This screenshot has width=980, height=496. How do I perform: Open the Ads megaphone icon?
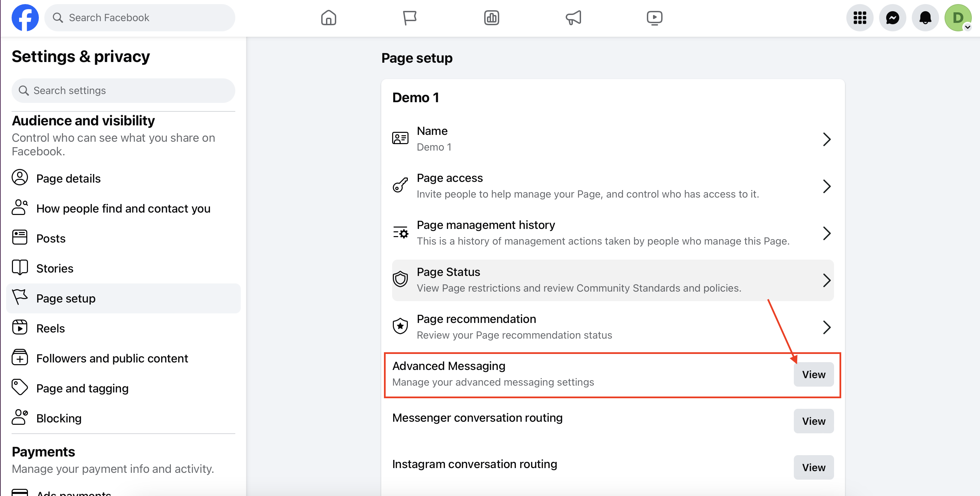coord(573,18)
